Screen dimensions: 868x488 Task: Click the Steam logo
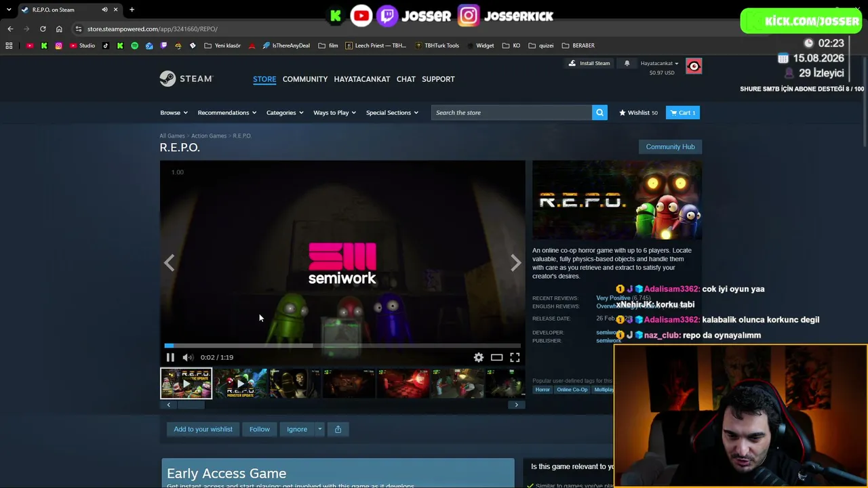[186, 79]
